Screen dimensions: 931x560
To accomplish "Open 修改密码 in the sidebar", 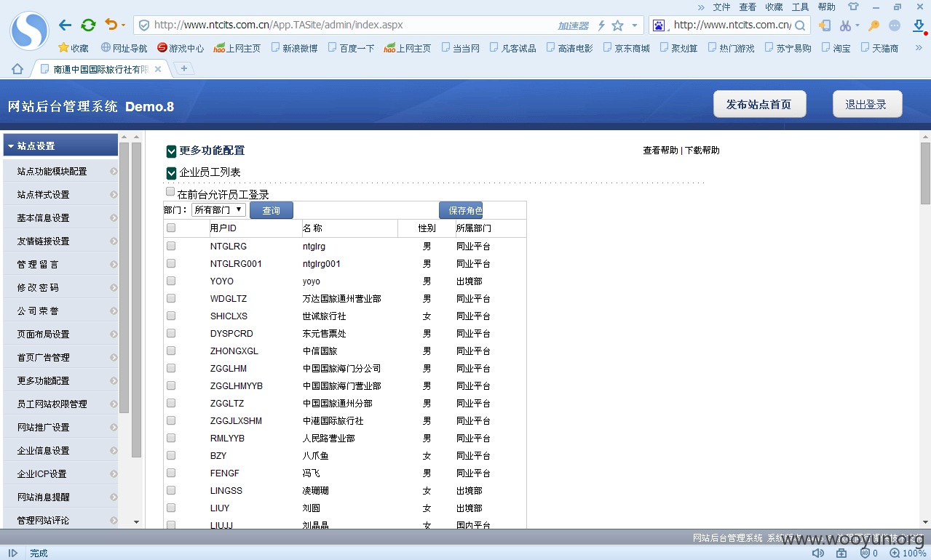I will click(60, 288).
